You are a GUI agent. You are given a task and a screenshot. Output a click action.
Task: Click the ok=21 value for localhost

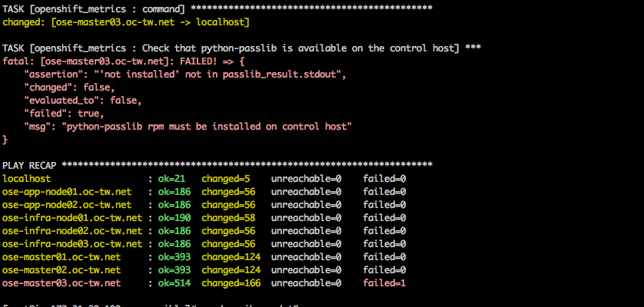pyautogui.click(x=171, y=179)
